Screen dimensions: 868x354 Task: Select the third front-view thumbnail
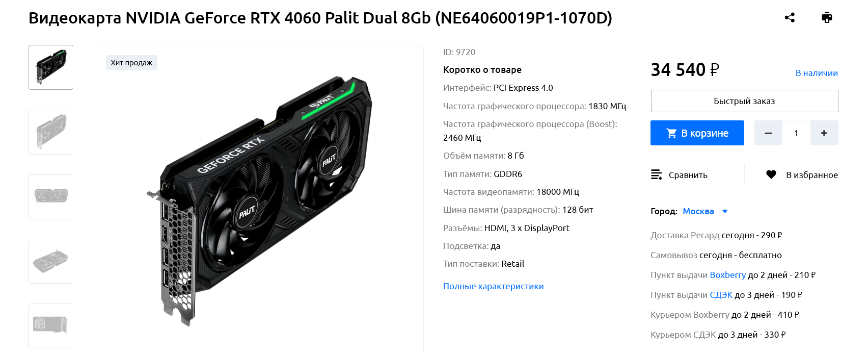click(x=51, y=197)
